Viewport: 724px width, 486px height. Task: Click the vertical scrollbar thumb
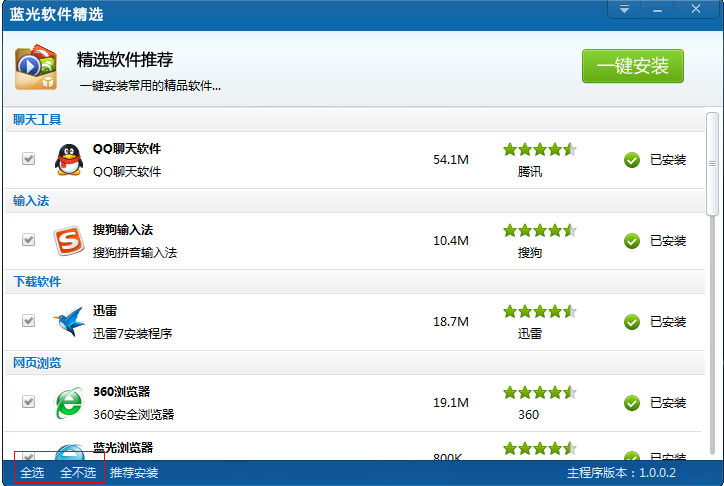click(712, 163)
